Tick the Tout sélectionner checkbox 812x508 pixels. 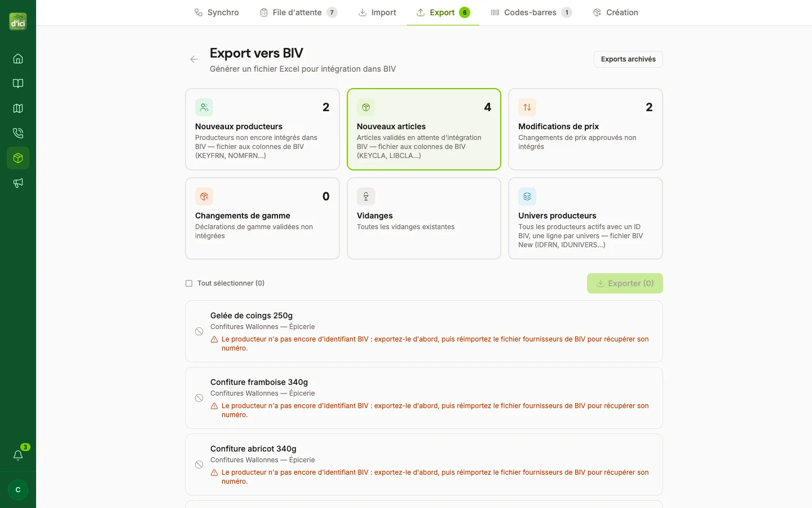pos(189,283)
